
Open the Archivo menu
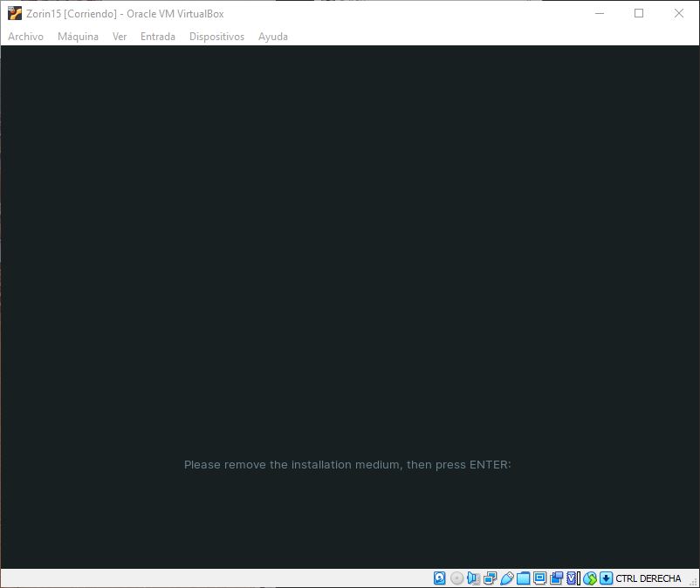(x=25, y=37)
